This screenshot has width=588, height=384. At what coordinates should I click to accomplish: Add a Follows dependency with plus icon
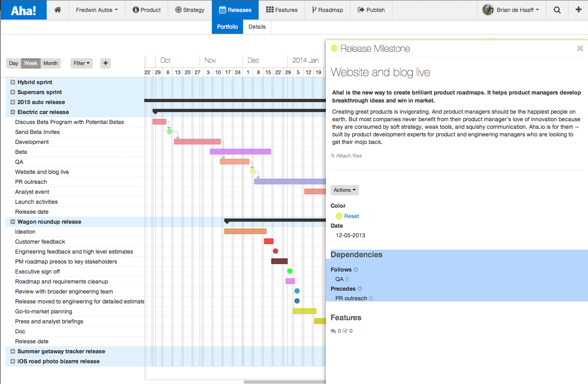pyautogui.click(x=356, y=270)
